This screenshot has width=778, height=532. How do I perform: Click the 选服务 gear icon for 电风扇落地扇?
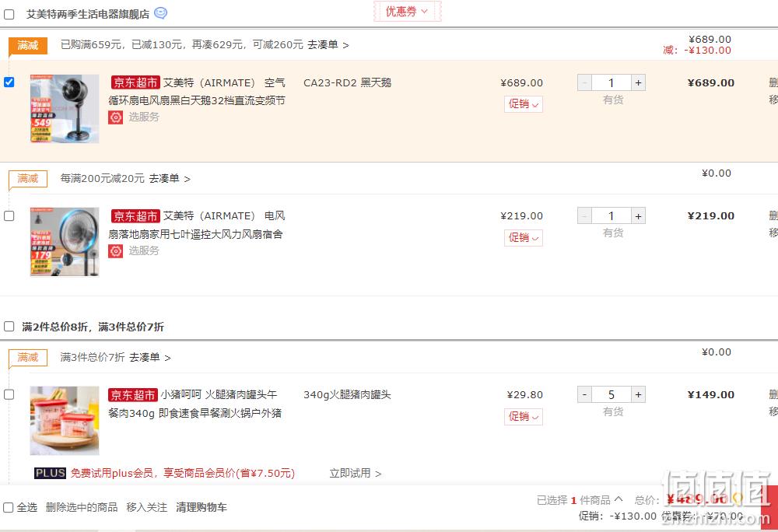click(116, 251)
